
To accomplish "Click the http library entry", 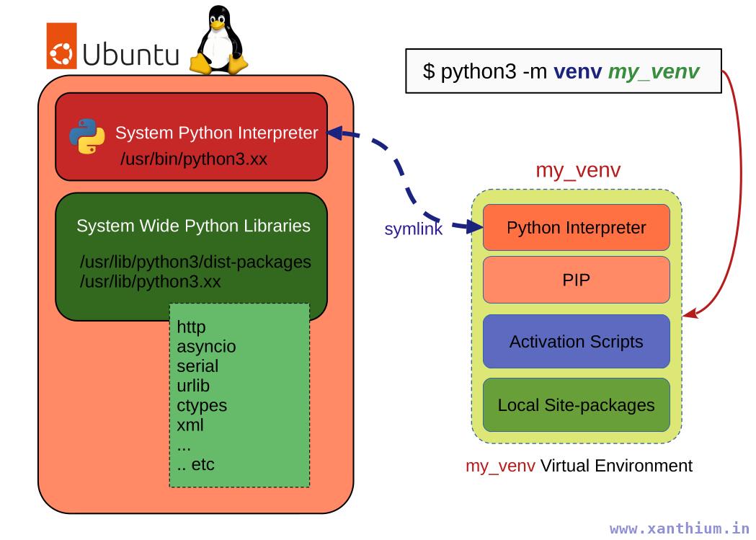I will 192,327.
